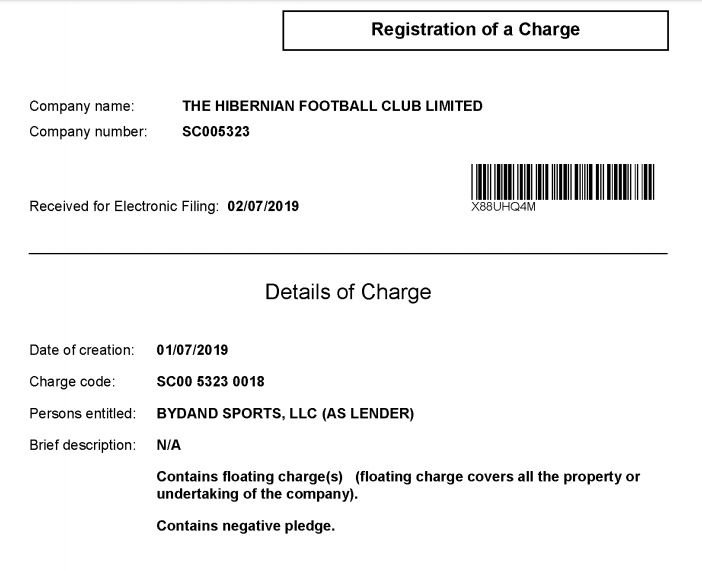Click the N/A brief description value
The height and width of the screenshot is (571, 702).
tap(169, 445)
